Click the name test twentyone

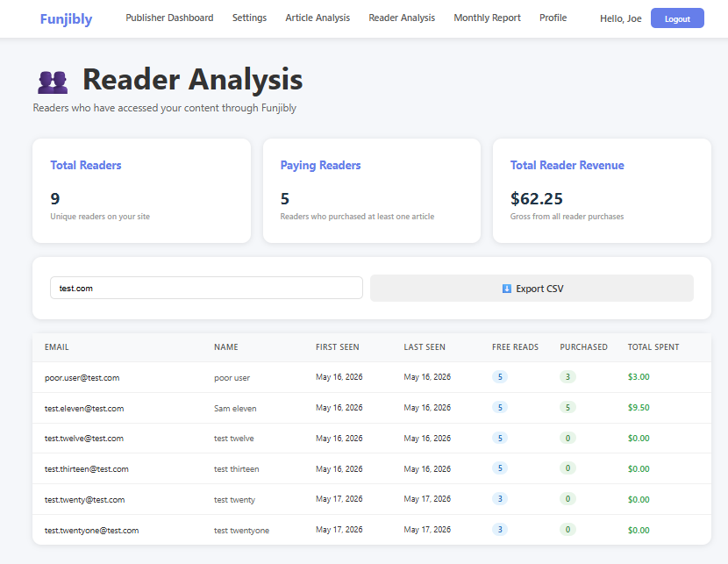tap(241, 530)
